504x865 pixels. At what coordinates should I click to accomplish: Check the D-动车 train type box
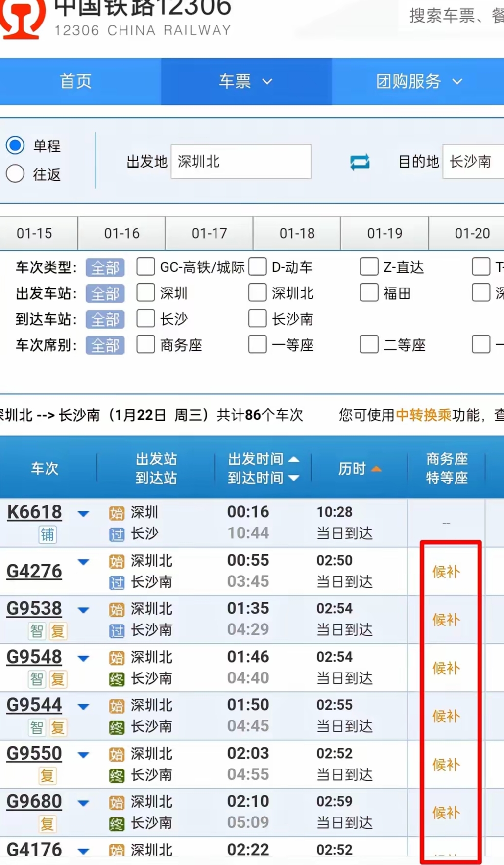(257, 266)
